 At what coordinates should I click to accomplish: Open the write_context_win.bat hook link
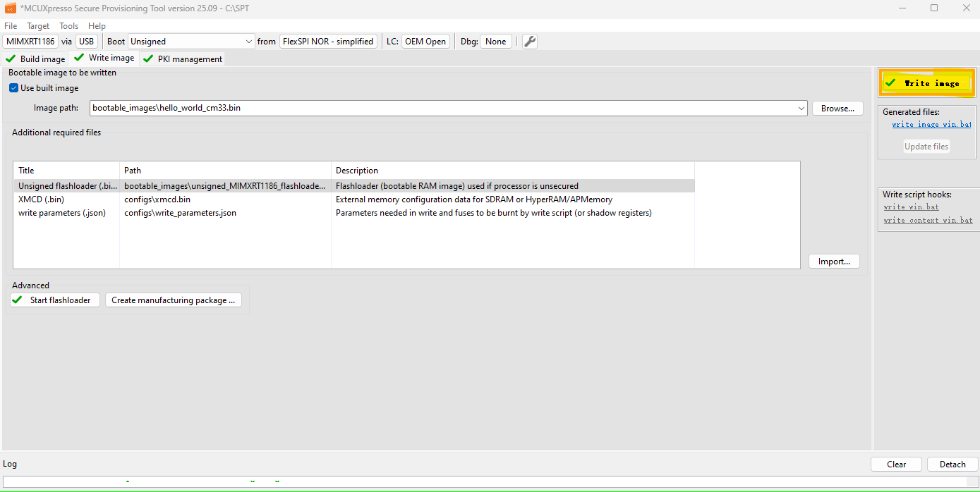(928, 221)
